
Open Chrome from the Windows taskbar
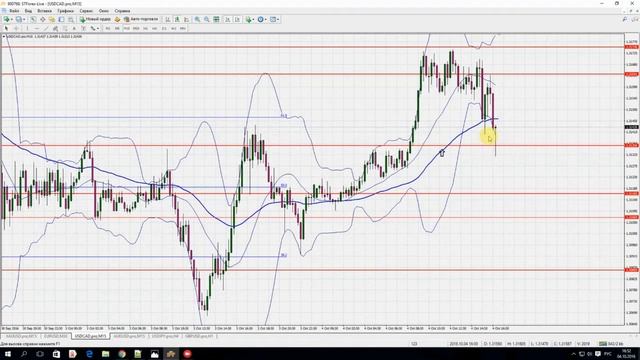click(122, 354)
